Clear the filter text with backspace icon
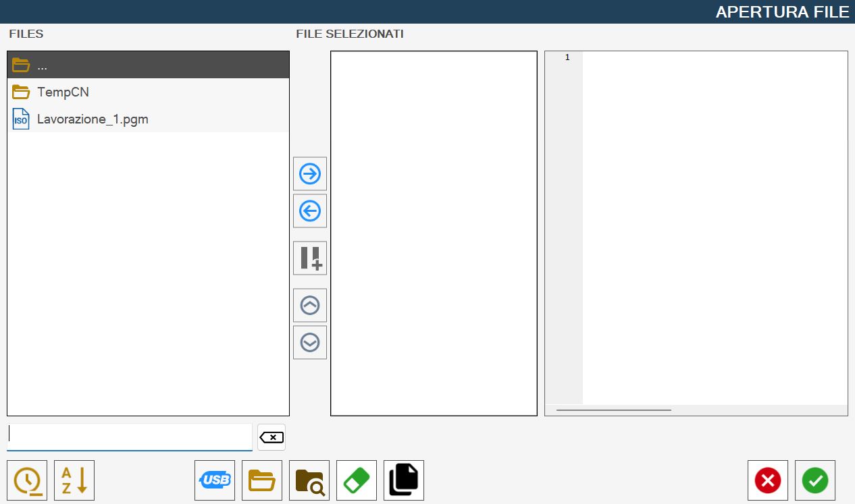This screenshot has height=504, width=855. pos(271,437)
